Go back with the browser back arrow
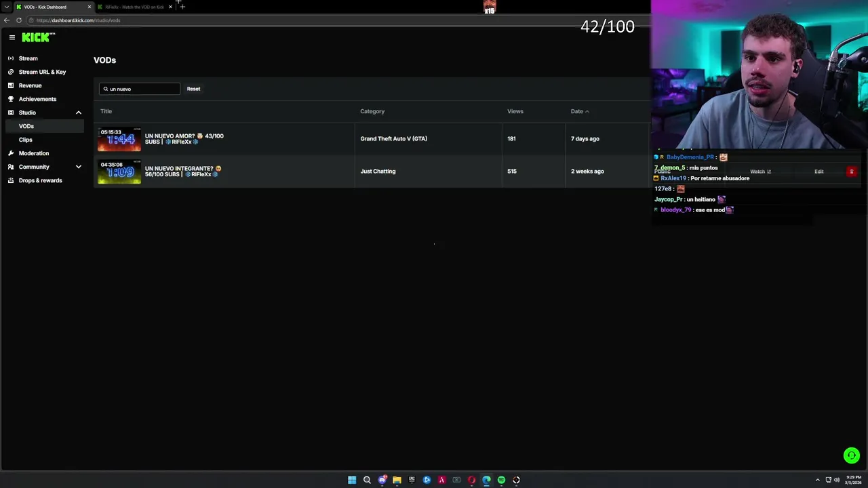The width and height of the screenshot is (868, 488). [7, 20]
